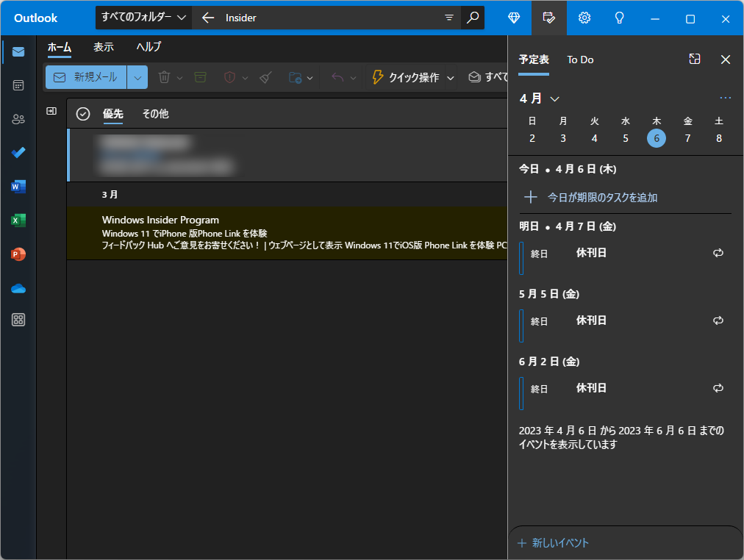
Task: Toggle the My Day pane icon
Action: [549, 18]
